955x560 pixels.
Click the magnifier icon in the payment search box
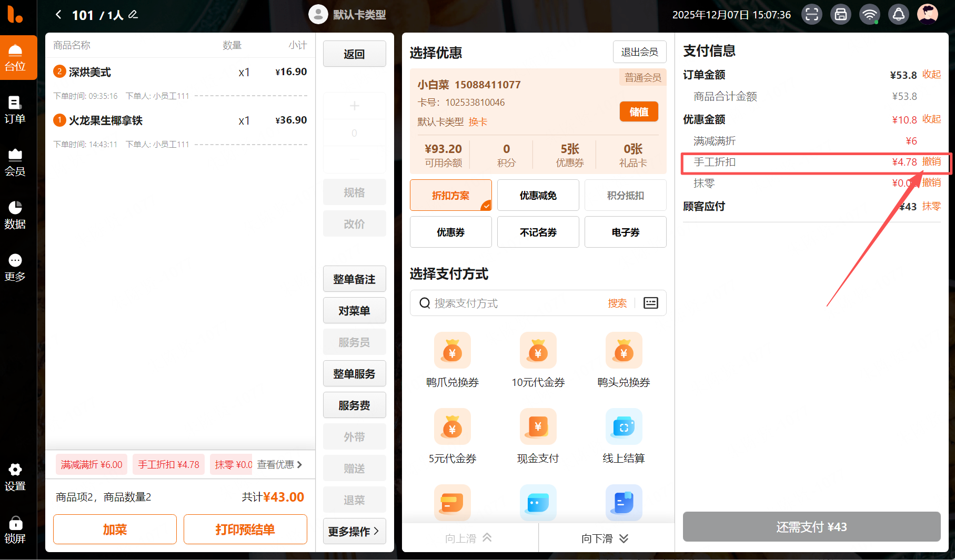[x=425, y=303]
